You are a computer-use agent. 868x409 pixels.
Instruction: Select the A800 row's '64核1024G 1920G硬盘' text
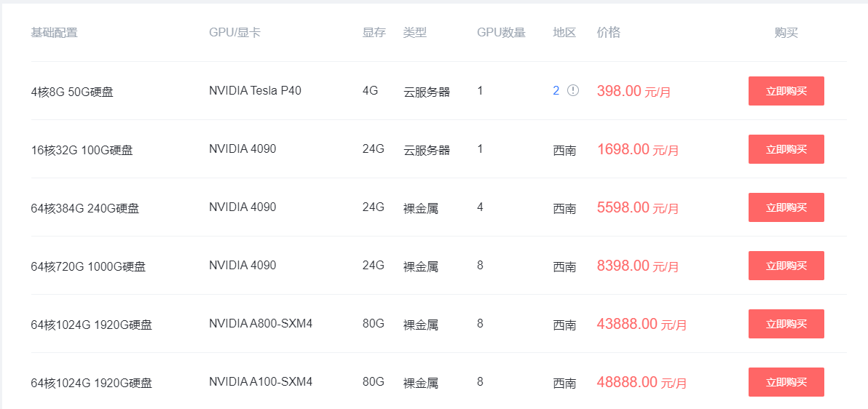click(x=91, y=325)
